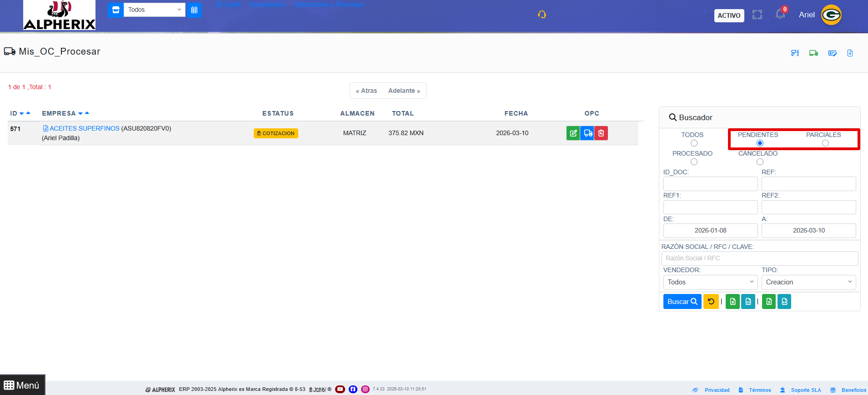Choose the CANCELADO radio button
This screenshot has width=868, height=395.
click(x=760, y=162)
